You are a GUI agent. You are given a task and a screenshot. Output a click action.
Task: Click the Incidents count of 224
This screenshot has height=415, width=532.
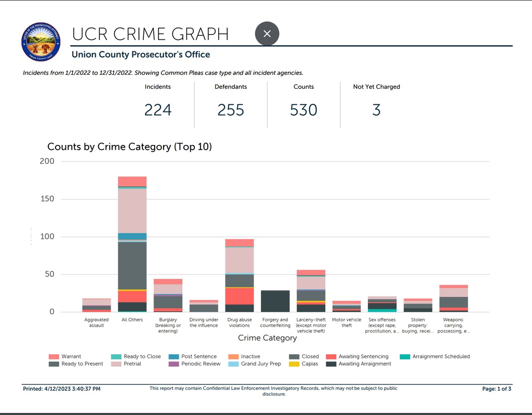click(x=157, y=110)
